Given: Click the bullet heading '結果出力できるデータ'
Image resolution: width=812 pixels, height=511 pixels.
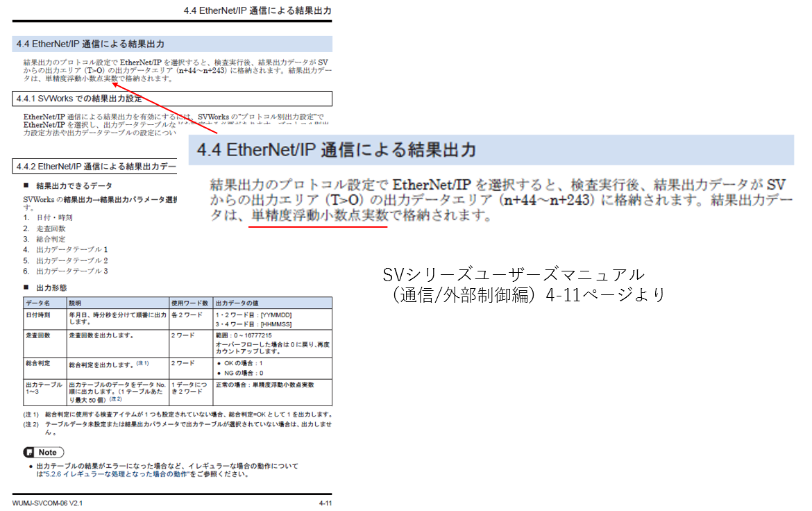Looking at the screenshot, I should (74, 185).
